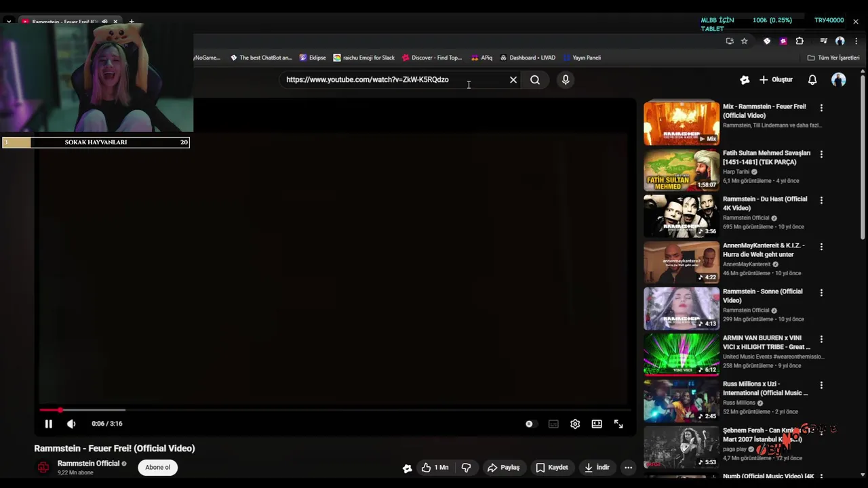The height and width of the screenshot is (488, 868).
Task: Open ARMIN VAN BUUREN x VINI VICI title
Action: pyautogui.click(x=766, y=342)
